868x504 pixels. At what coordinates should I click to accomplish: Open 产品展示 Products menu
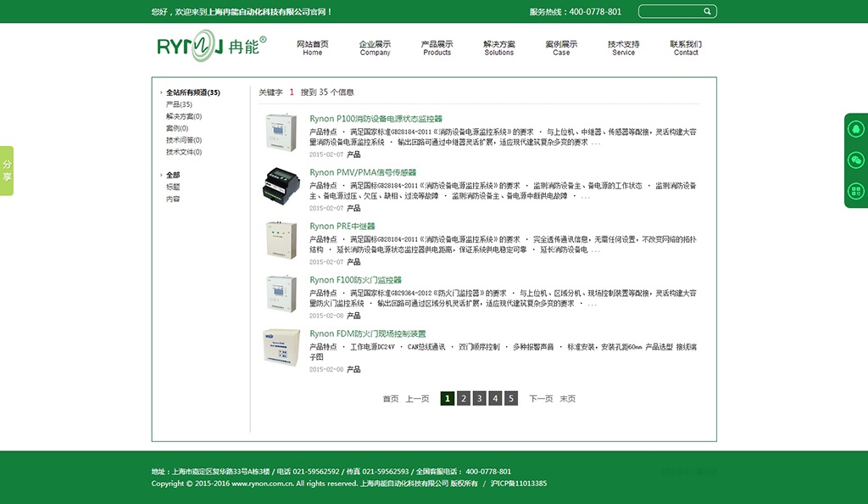click(x=437, y=48)
